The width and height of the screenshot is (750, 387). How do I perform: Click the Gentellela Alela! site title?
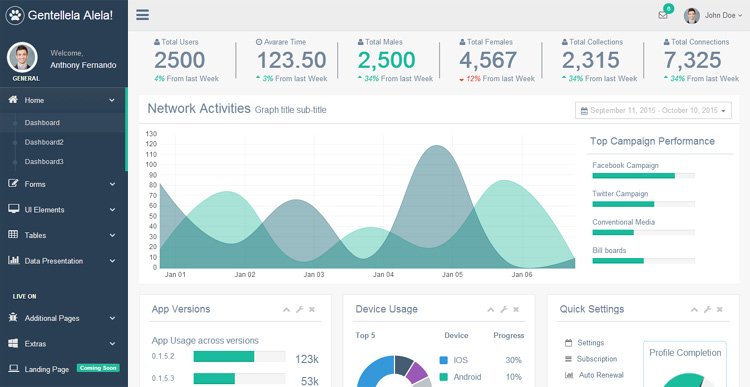click(70, 15)
